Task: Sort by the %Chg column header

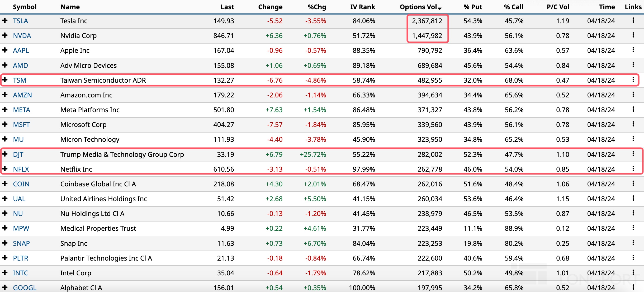Action: (x=317, y=7)
